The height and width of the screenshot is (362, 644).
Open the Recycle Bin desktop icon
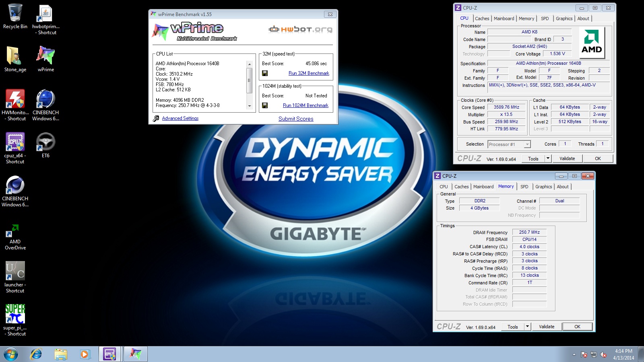[x=15, y=17]
